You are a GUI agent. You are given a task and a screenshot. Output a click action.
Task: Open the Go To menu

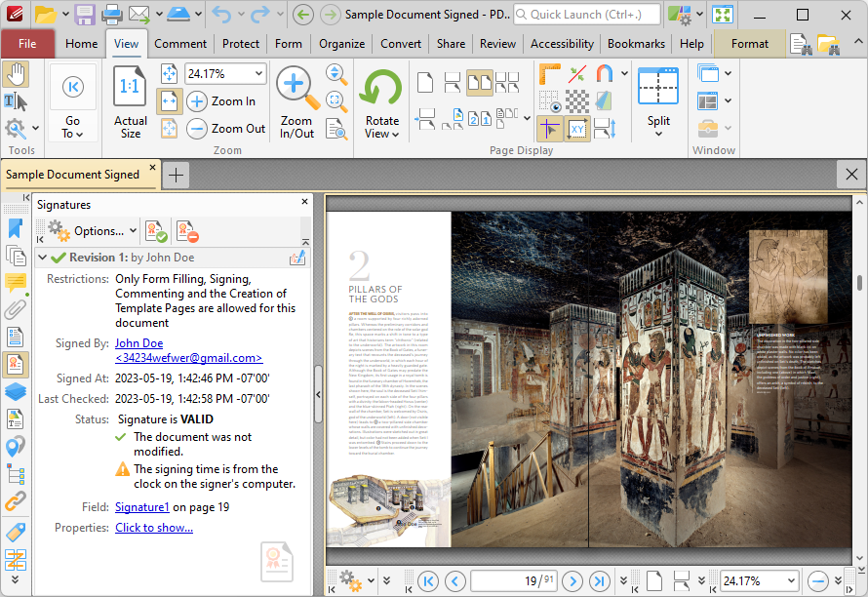(72, 127)
